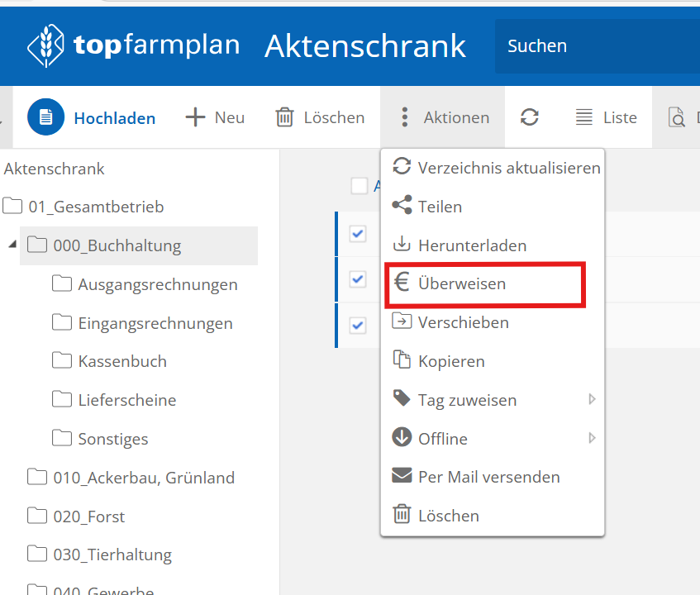Screen dimensions: 700x595
Task: Toggle the select-all checkbox in header
Action: 359,186
